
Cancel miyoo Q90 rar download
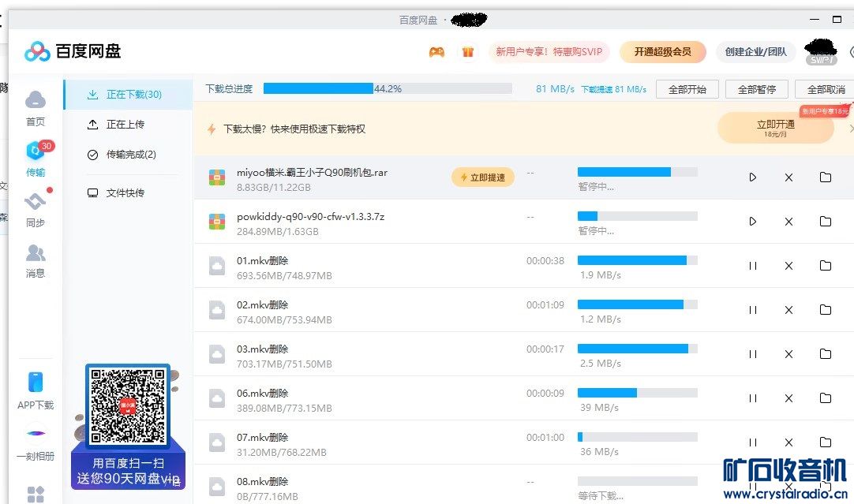coord(788,177)
